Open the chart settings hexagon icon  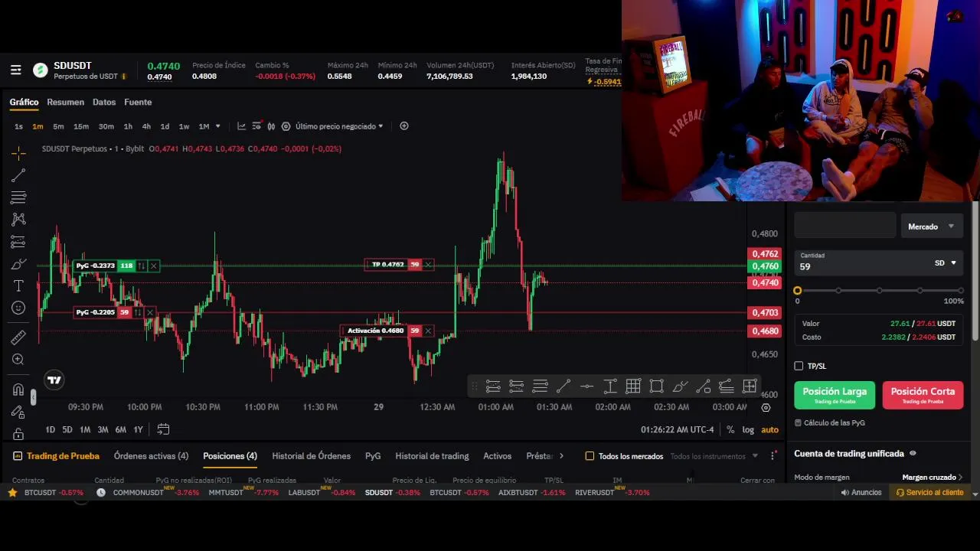coord(286,126)
